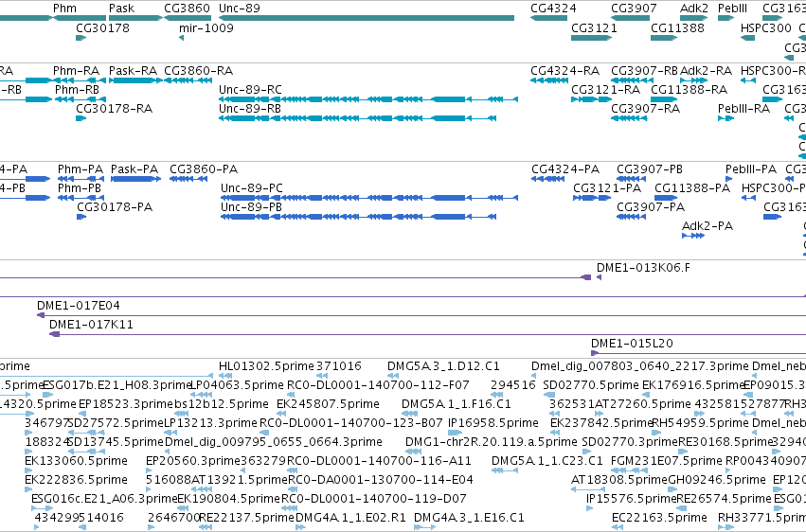
Task: Click the EK222836.5prime EST label
Action: click(76, 480)
